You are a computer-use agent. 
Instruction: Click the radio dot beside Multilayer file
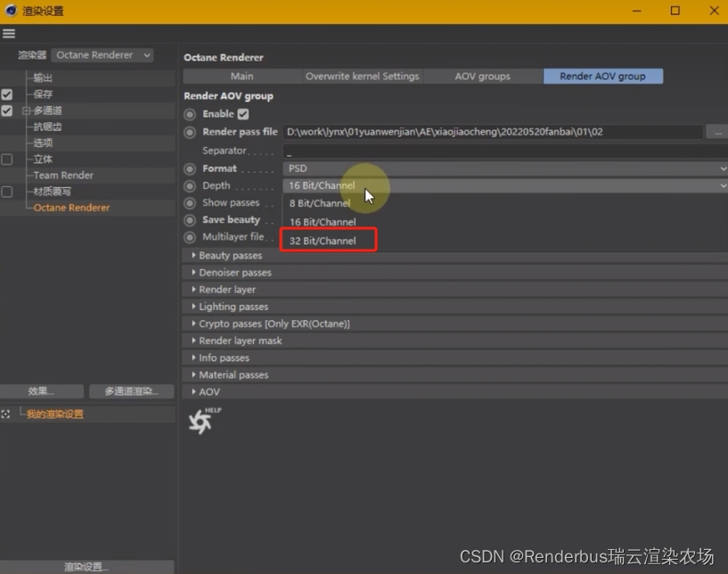click(190, 237)
